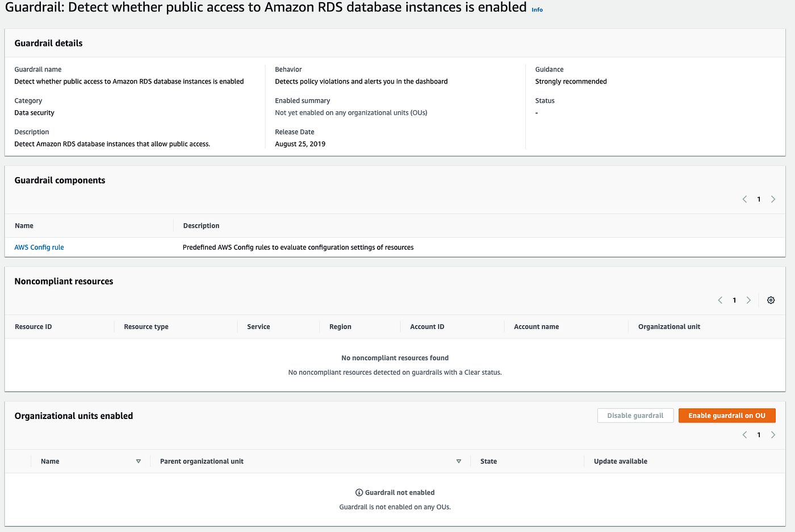The width and height of the screenshot is (795, 532).
Task: Click the Account name column header
Action: click(x=536, y=326)
